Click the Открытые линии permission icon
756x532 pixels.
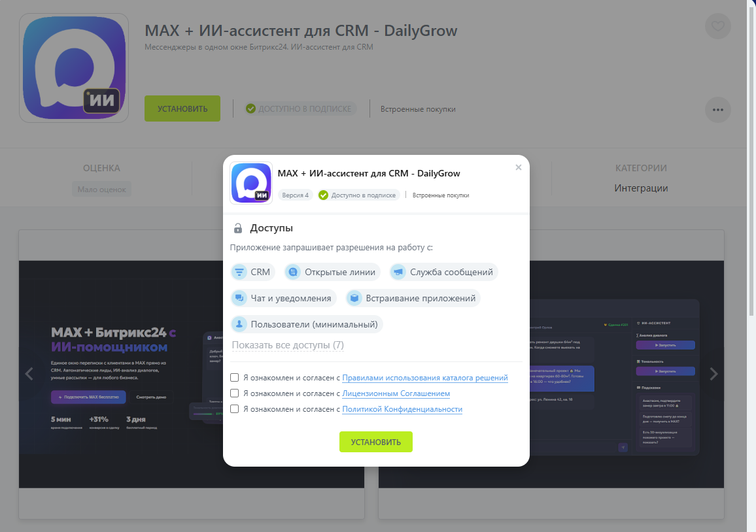point(293,272)
